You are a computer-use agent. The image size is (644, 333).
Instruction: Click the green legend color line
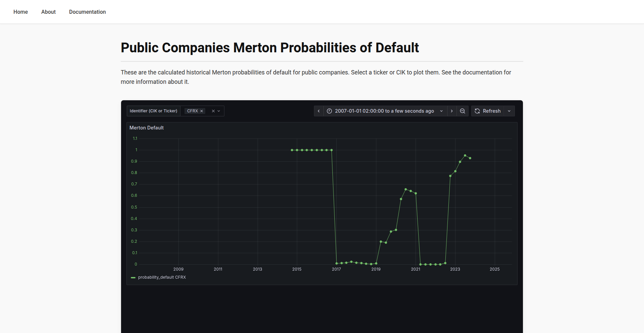(133, 277)
